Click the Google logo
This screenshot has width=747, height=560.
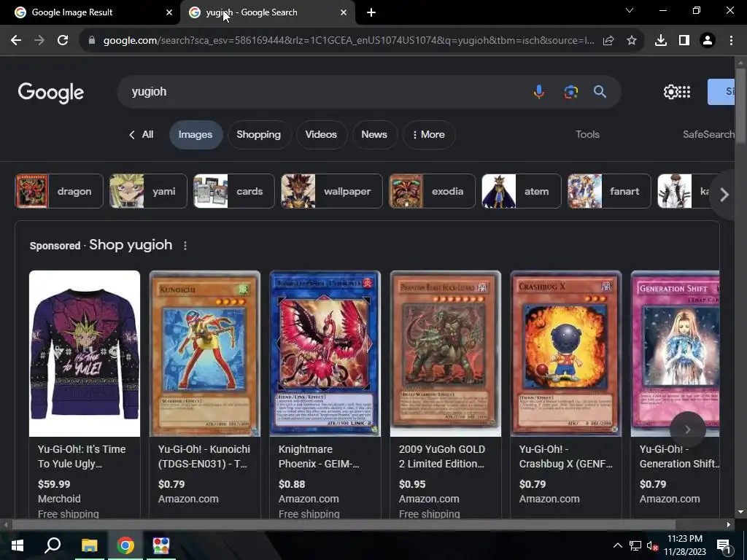point(51,93)
